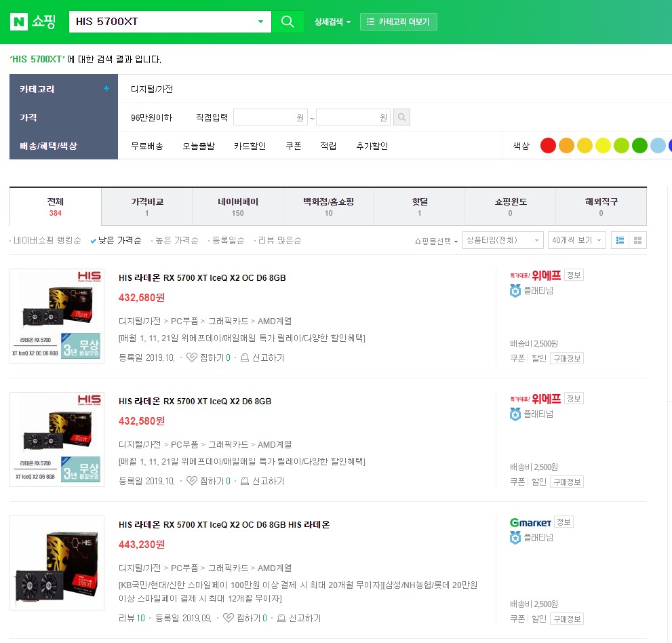Toggle 무료배송 filter
Image resolution: width=672 pixels, height=643 pixels.
(147, 146)
